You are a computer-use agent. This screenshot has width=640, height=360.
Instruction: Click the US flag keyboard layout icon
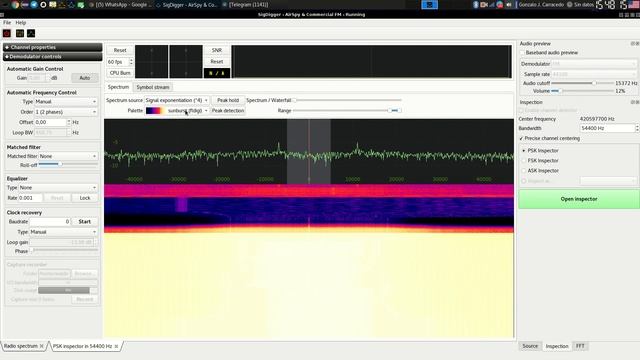[635, 5]
